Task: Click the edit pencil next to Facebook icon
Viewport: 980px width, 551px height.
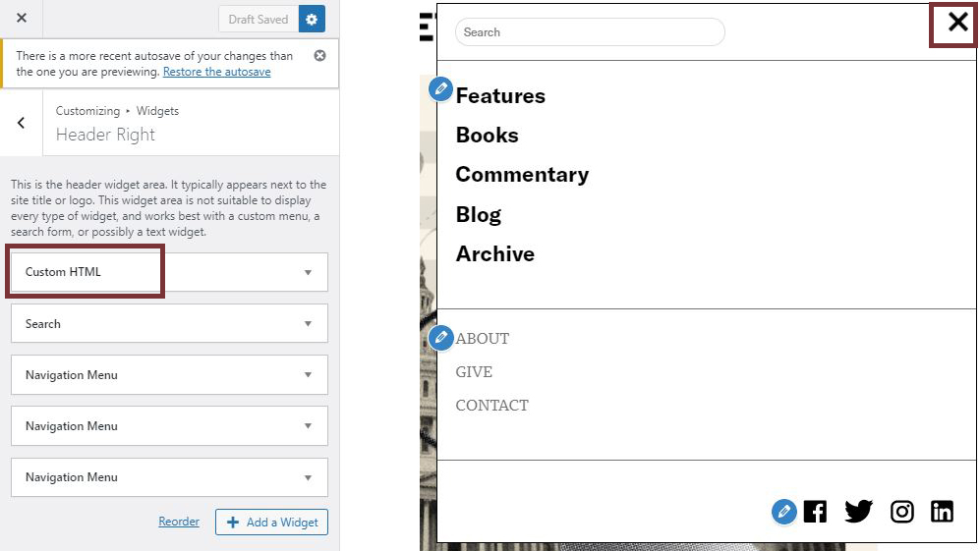Action: point(783,512)
